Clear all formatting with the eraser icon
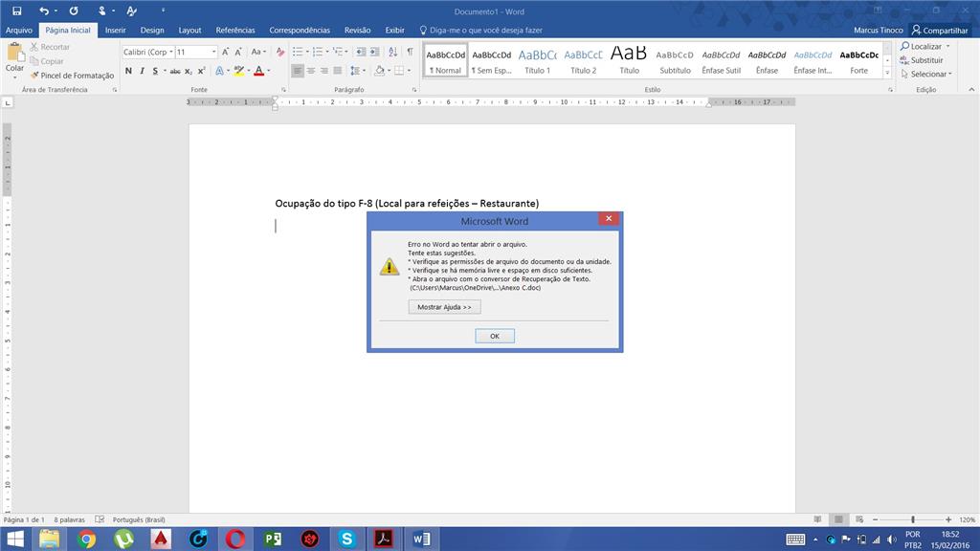This screenshot has height=551, width=980. point(280,52)
